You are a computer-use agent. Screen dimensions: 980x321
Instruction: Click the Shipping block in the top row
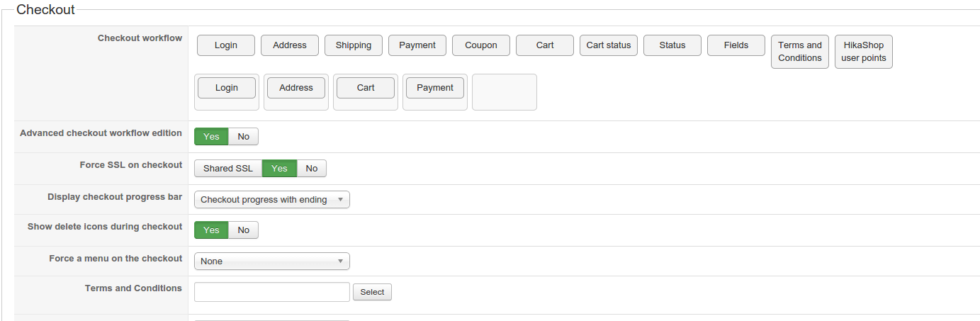click(354, 45)
